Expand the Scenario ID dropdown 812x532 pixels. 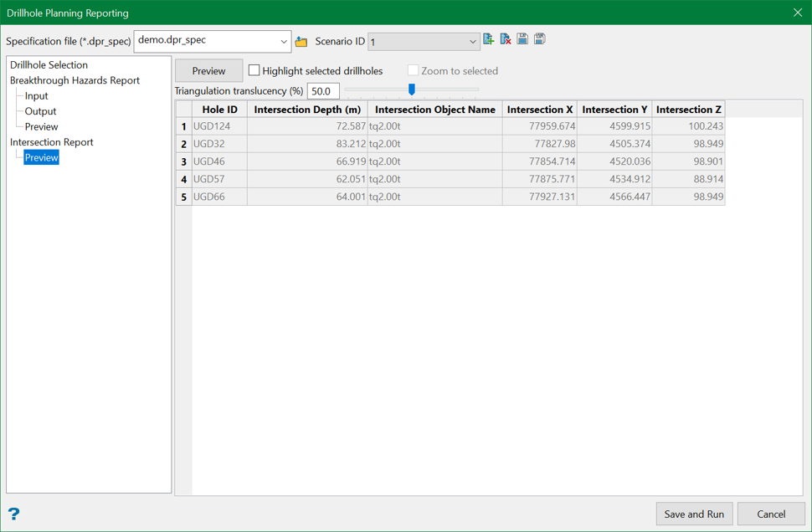point(472,42)
